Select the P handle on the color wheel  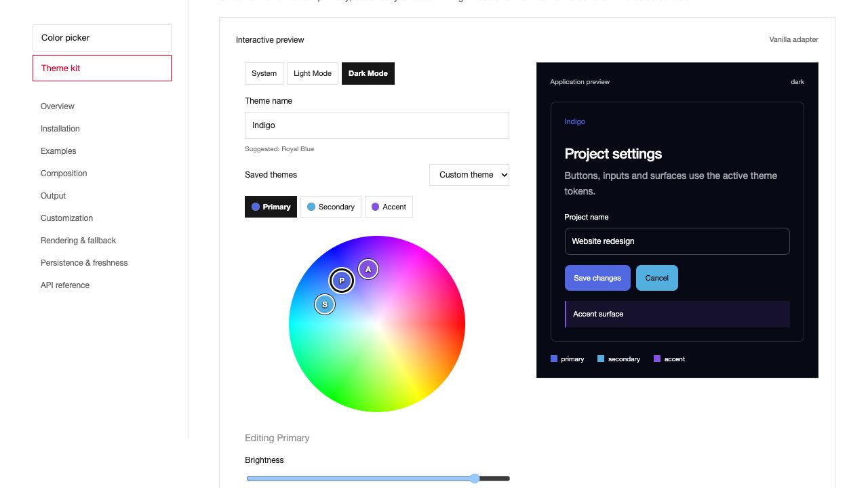pyautogui.click(x=342, y=281)
